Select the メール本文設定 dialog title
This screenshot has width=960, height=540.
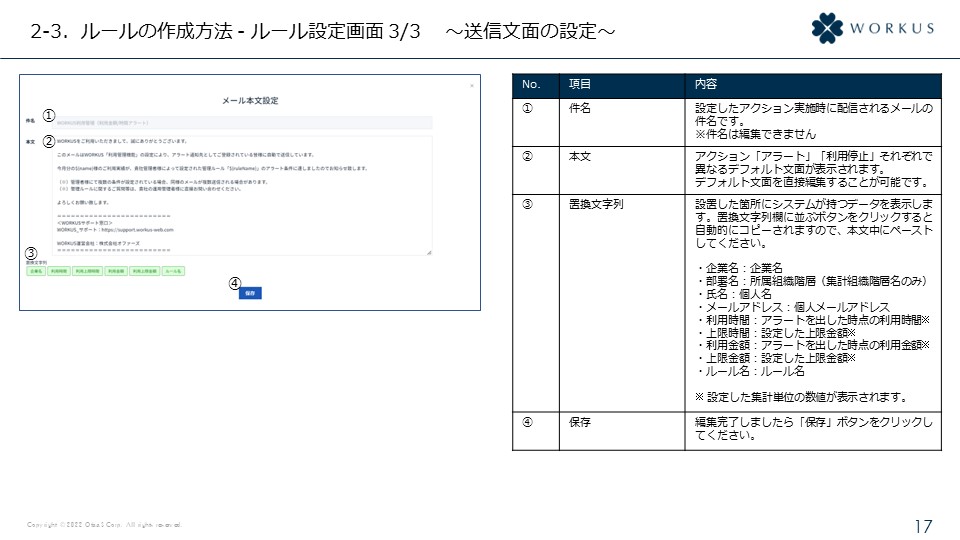click(250, 100)
